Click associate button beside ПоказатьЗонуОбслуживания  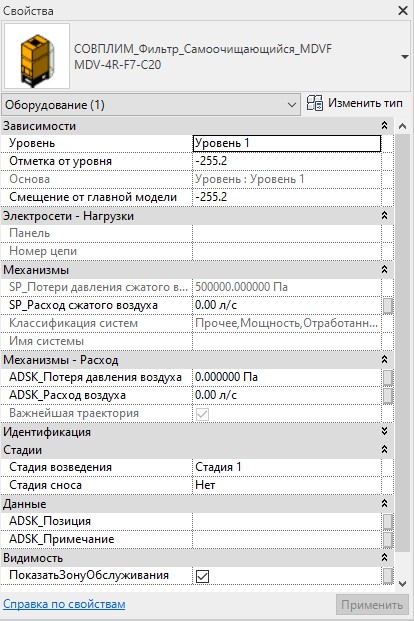click(388, 575)
